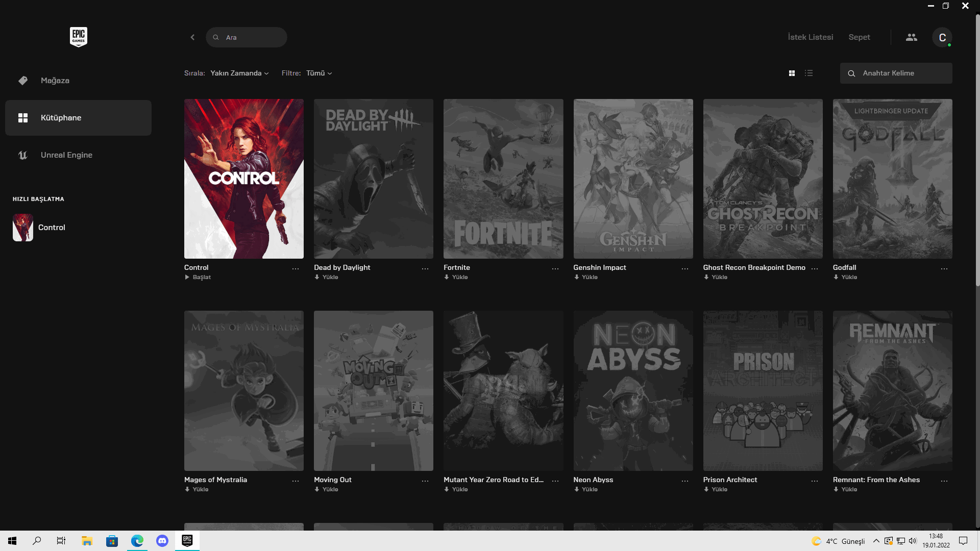Install Godfall via Yükle
Viewport: 980px width, 551px height.
coord(845,278)
